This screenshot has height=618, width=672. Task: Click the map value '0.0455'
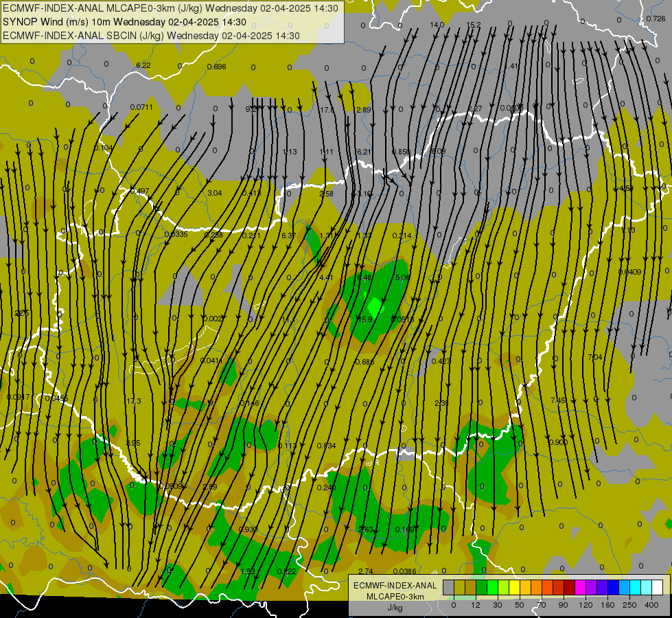[56, 398]
